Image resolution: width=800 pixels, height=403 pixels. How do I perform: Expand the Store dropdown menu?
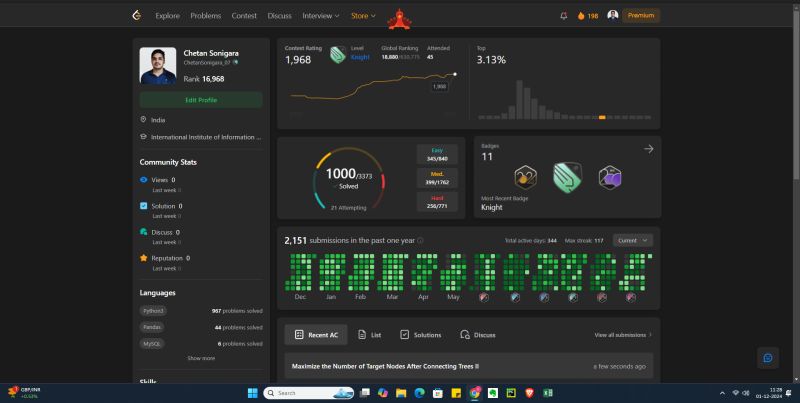[x=363, y=16]
